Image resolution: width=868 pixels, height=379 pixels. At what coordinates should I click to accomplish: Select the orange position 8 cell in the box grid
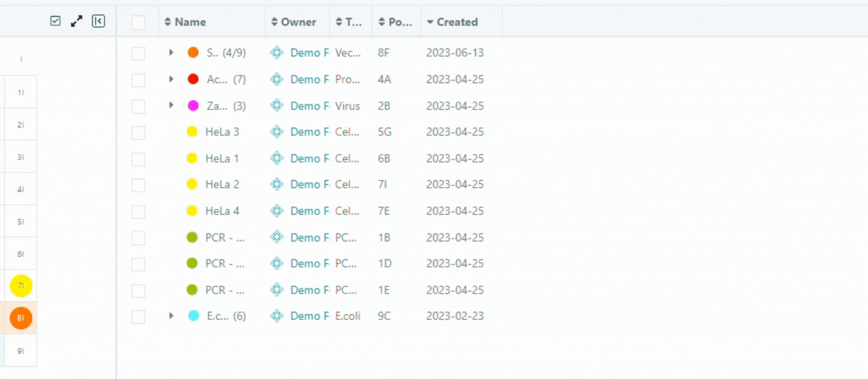pos(21,318)
